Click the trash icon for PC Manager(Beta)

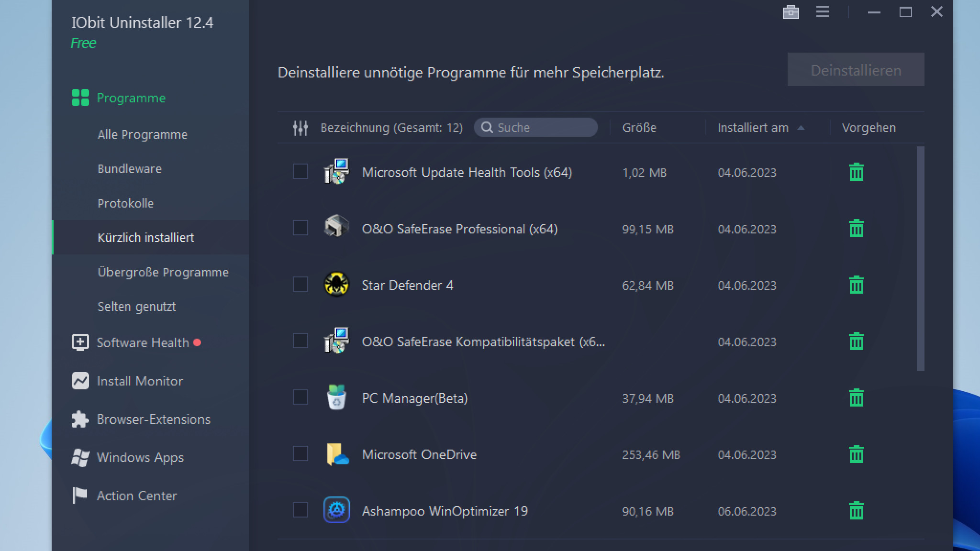856,398
